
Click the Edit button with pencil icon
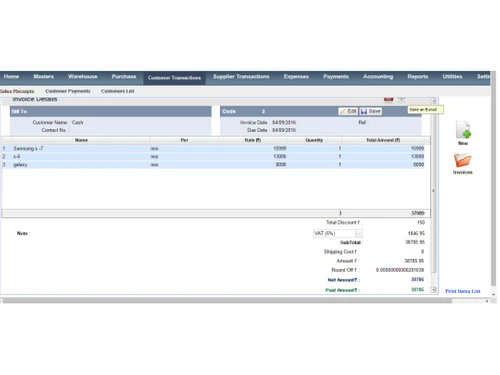coord(348,111)
